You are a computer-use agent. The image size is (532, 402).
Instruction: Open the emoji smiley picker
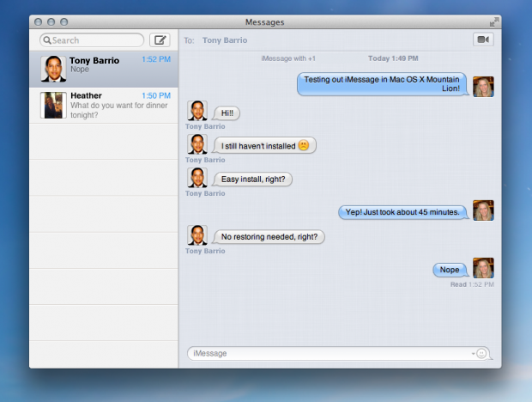[x=481, y=353]
